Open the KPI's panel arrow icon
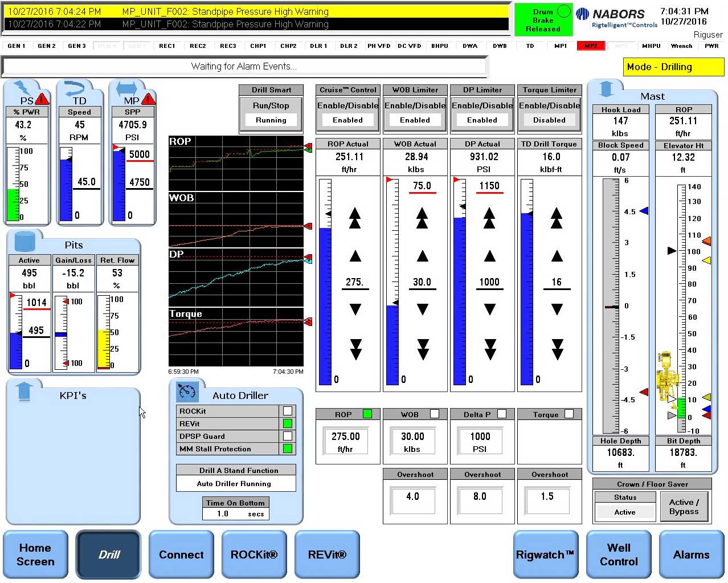The image size is (728, 583). coord(24,392)
